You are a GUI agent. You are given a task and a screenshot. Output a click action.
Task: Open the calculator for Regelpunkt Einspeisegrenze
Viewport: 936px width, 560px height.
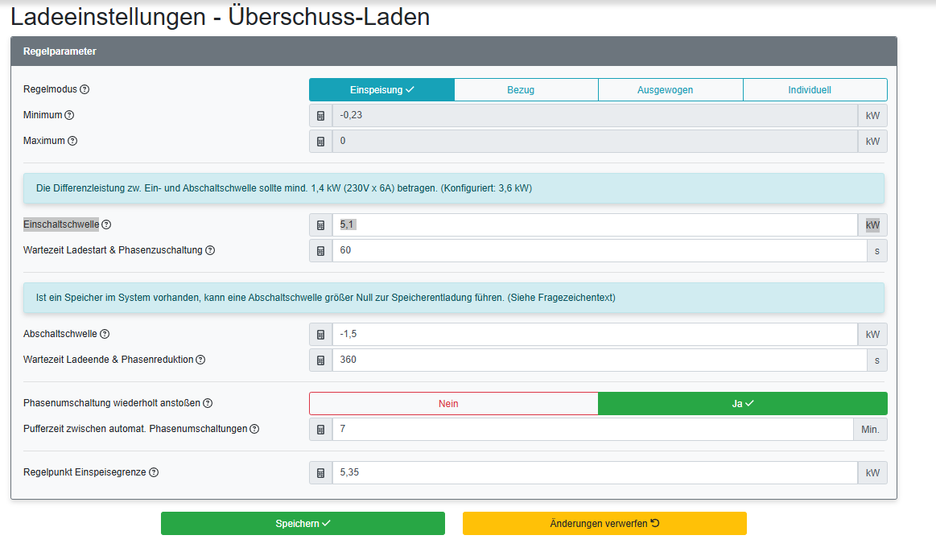[x=320, y=472]
